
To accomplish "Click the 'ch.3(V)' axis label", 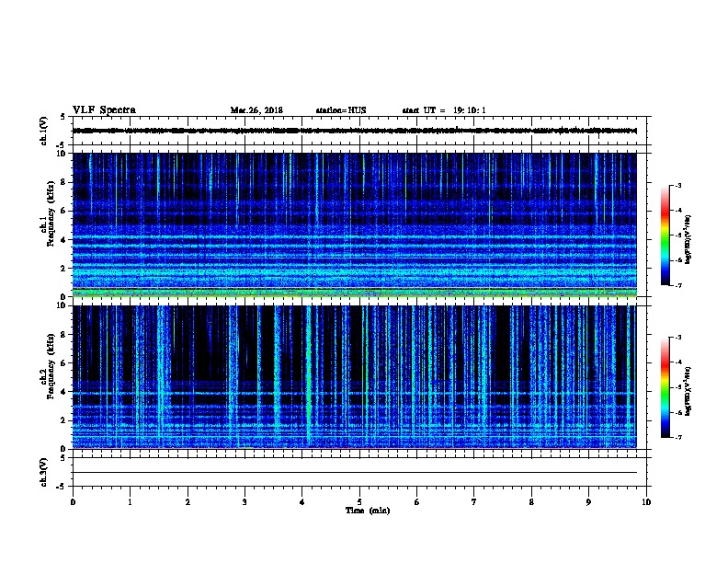I will pyautogui.click(x=43, y=472).
